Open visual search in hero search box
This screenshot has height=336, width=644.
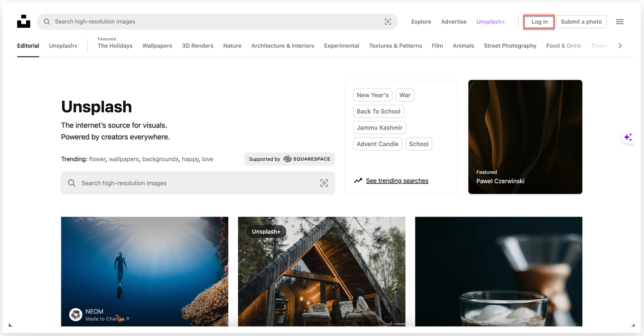click(x=324, y=183)
